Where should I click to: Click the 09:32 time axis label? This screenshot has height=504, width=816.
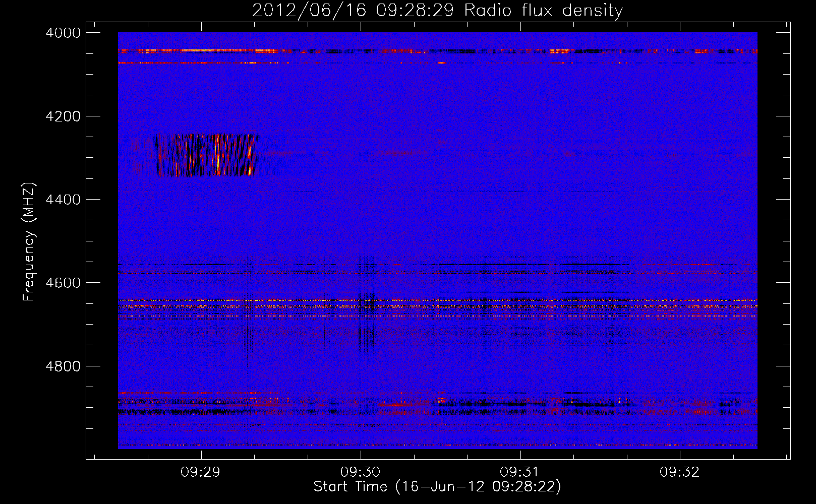tap(679, 472)
